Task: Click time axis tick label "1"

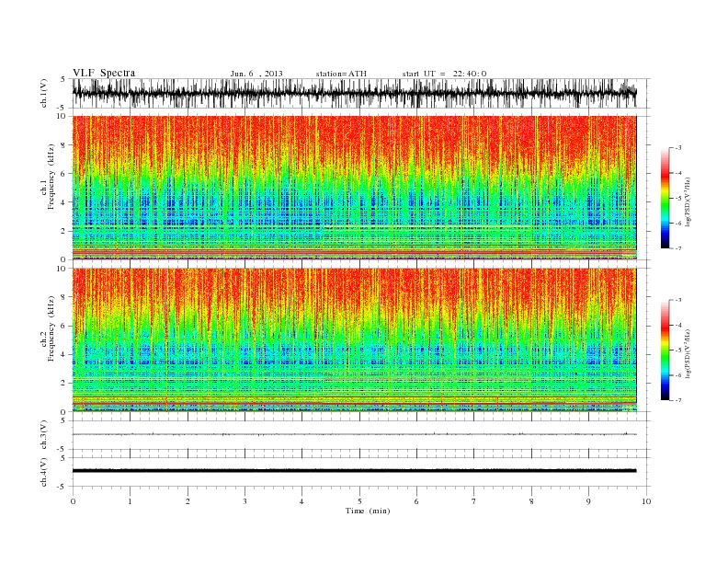Action: pyautogui.click(x=130, y=501)
